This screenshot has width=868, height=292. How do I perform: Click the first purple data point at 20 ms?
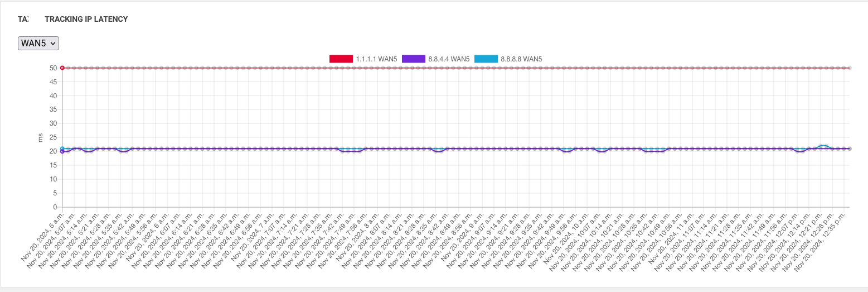click(x=62, y=151)
